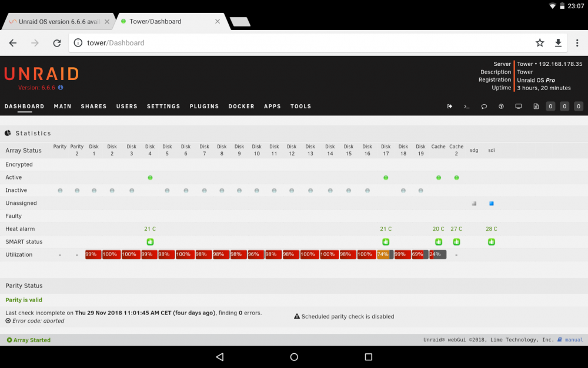Viewport: 588px width, 368px height.
Task: Click the Cache 20 C temperature
Action: coord(439,228)
